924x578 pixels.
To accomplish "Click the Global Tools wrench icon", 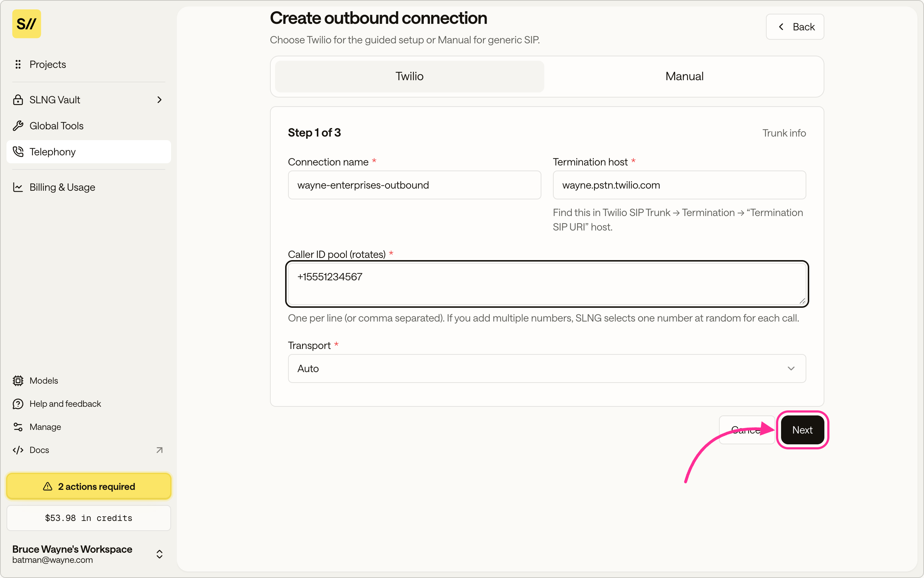I will (18, 126).
